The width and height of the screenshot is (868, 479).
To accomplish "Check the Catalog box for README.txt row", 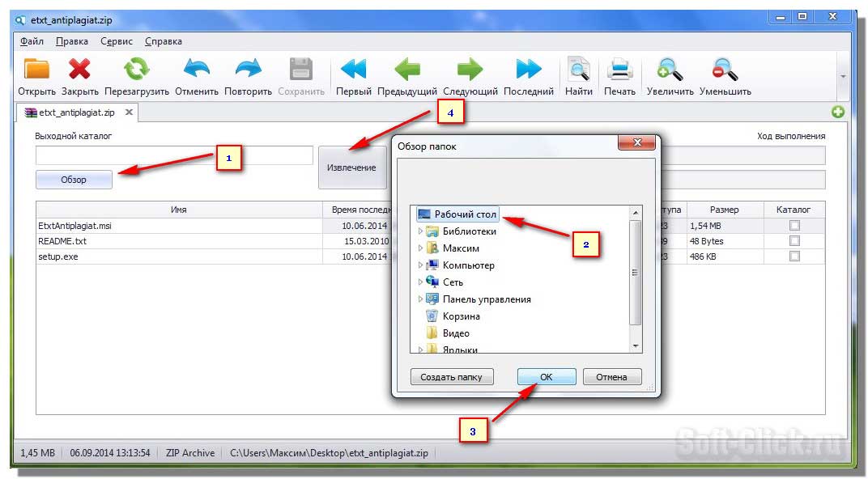I will coord(794,241).
